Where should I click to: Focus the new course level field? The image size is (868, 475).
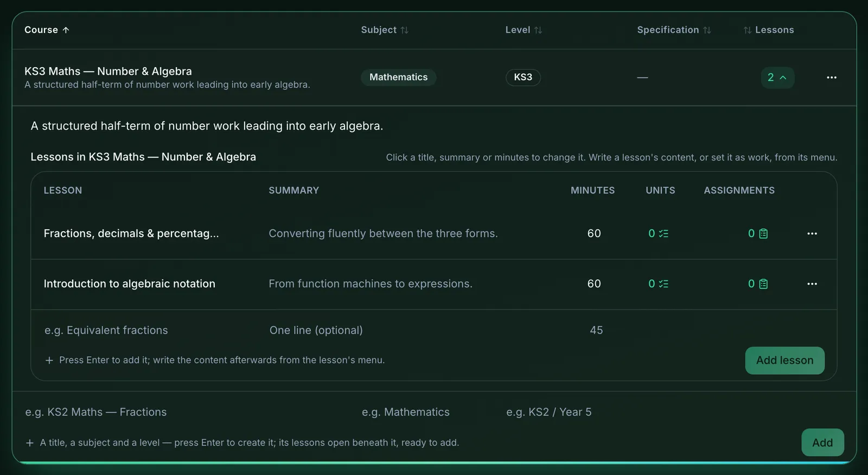[564, 412]
